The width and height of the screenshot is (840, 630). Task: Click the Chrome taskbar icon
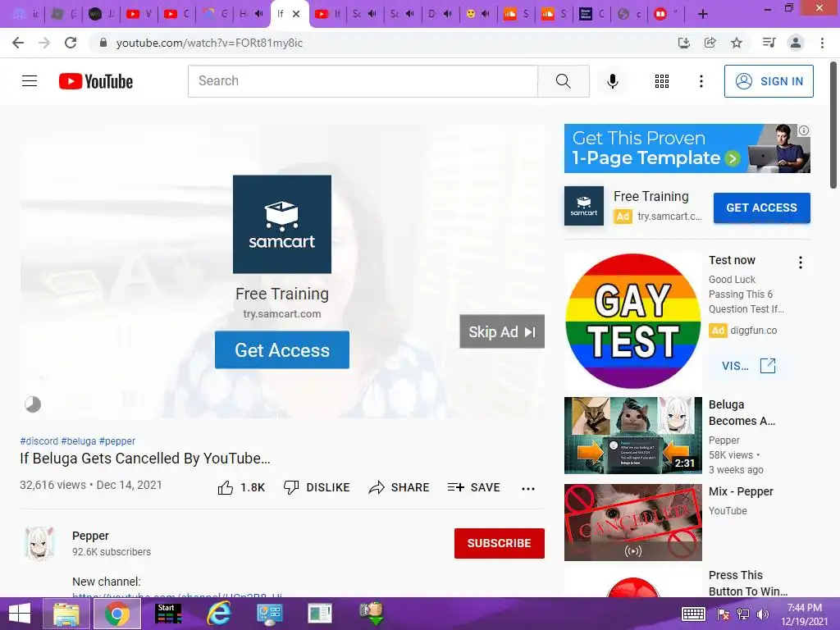tap(117, 614)
